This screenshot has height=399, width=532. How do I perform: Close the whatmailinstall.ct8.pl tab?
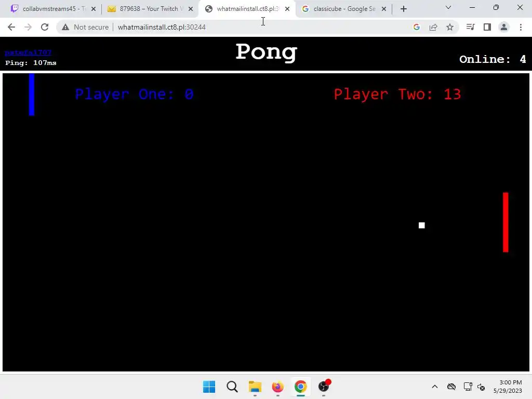287,9
